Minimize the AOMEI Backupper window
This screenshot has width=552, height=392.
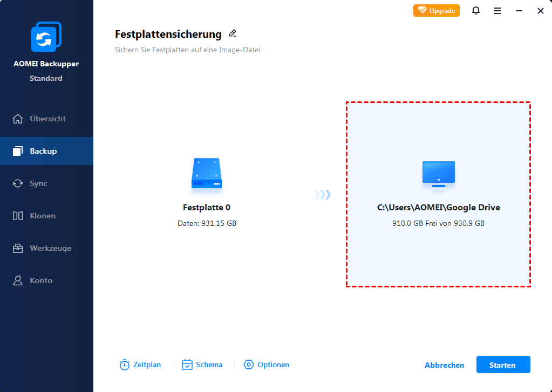click(519, 11)
